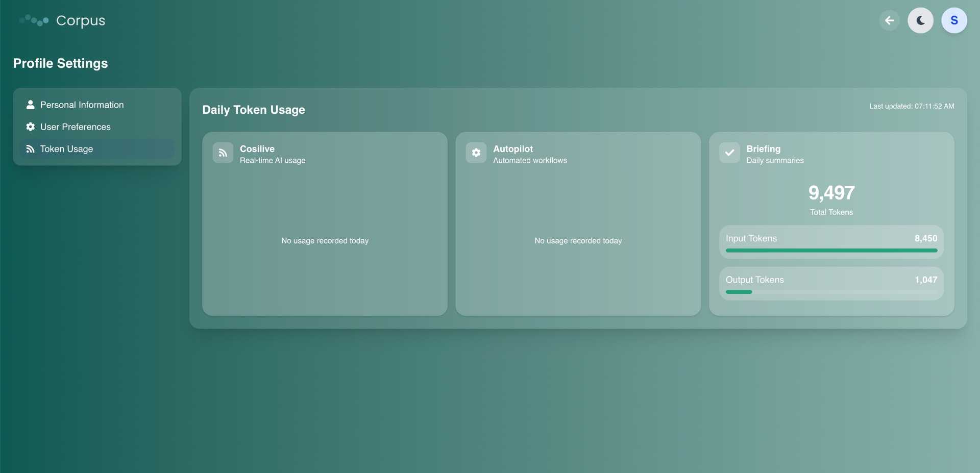Click the Personal Information user icon

point(31,105)
